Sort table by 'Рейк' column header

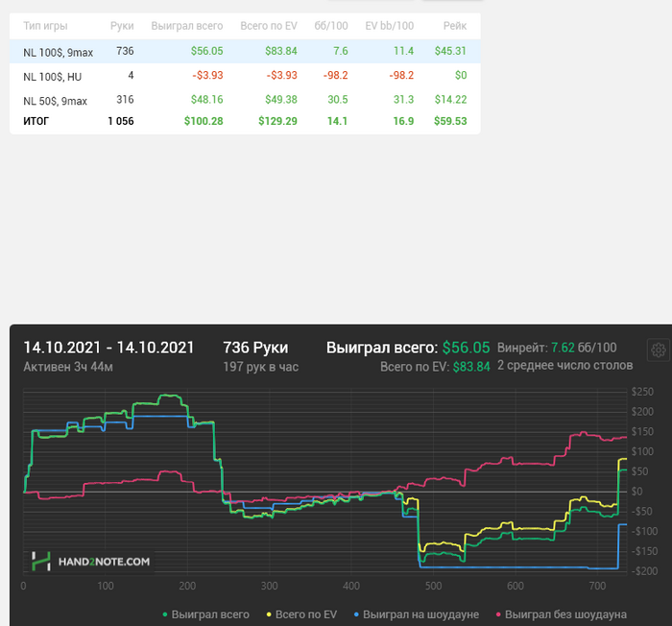(x=455, y=26)
